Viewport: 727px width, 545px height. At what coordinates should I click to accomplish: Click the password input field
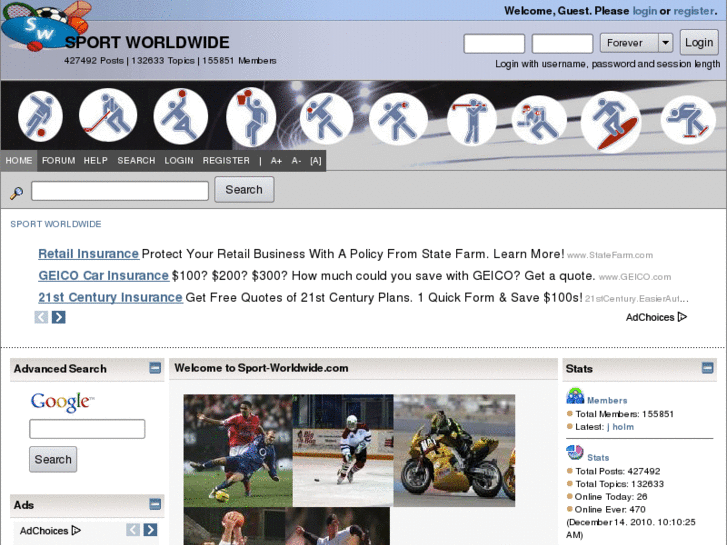click(x=562, y=44)
